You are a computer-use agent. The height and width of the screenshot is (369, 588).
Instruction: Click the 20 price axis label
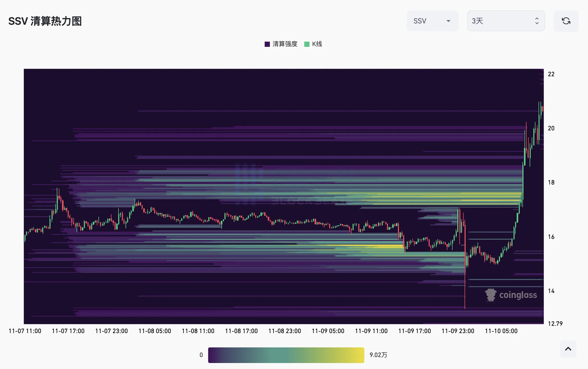pyautogui.click(x=551, y=128)
